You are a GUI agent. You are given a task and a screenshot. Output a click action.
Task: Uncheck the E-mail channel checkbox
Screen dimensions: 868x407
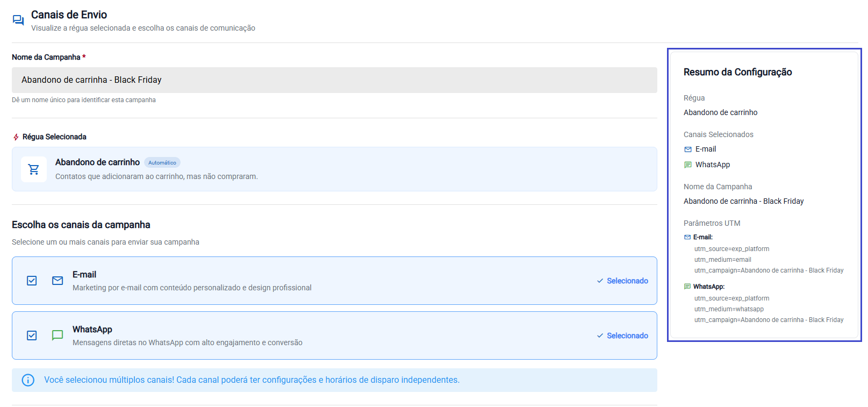coord(32,281)
